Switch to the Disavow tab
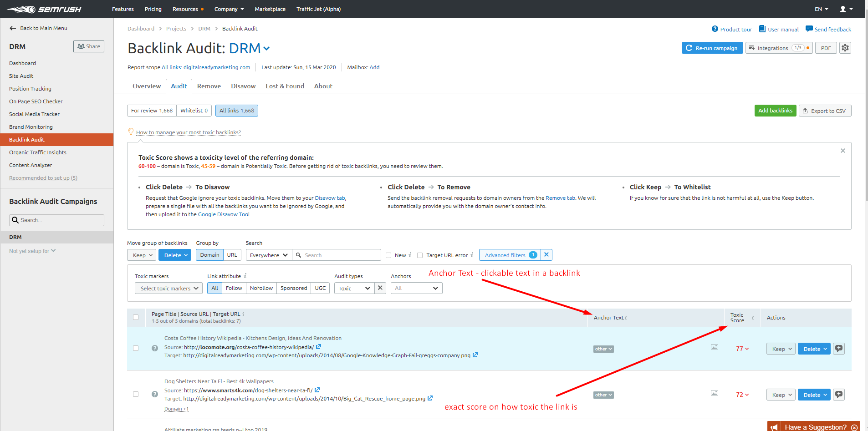 click(243, 86)
